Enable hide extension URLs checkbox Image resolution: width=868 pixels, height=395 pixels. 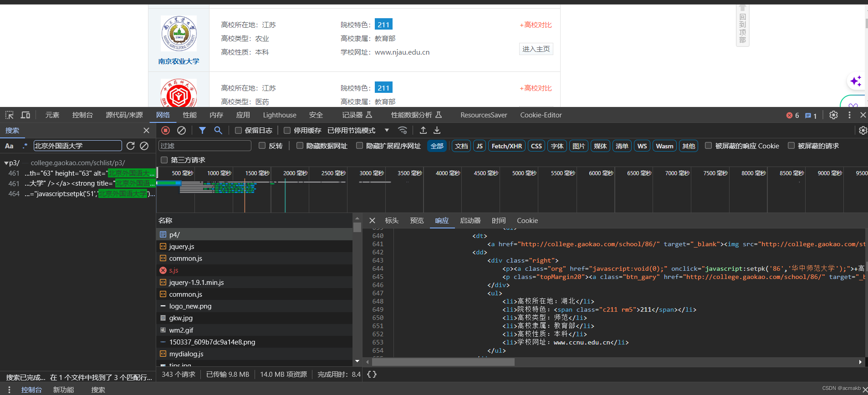(359, 146)
